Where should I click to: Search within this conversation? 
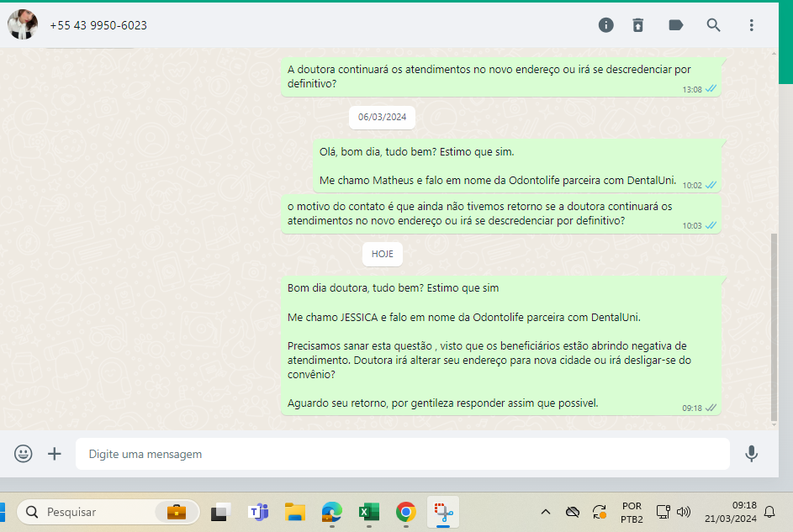point(713,25)
